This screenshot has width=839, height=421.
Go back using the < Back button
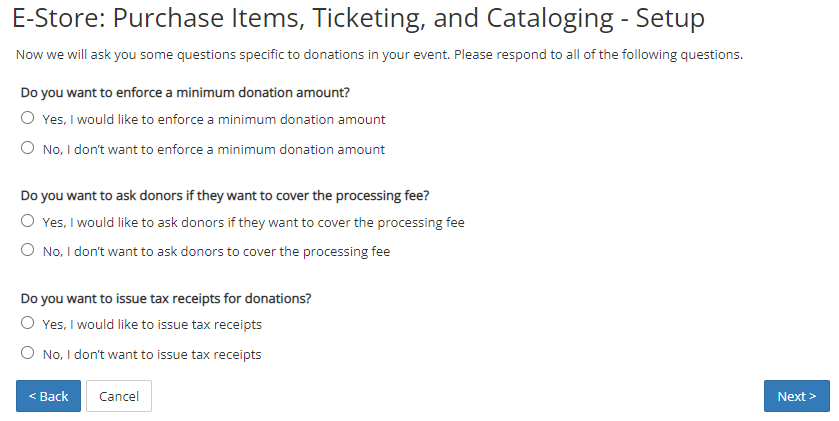48,396
